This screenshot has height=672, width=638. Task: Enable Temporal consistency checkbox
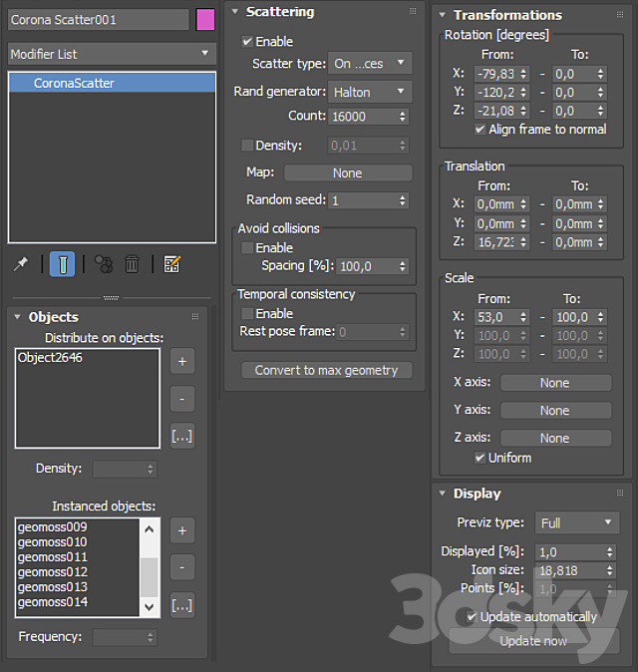247,314
